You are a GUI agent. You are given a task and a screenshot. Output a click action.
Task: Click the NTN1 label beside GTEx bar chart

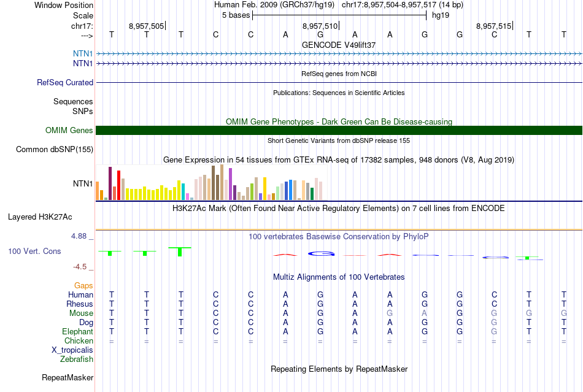point(83,183)
